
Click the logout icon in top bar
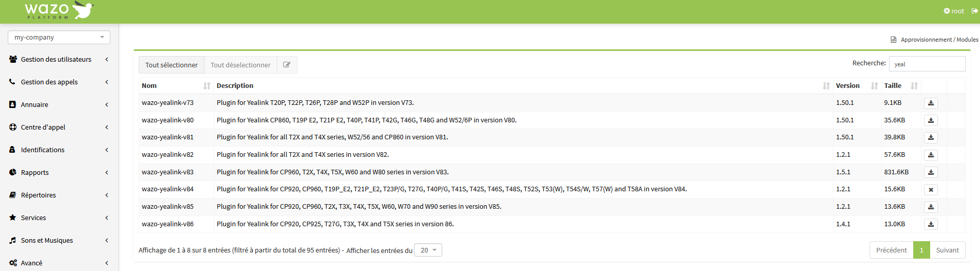[974, 11]
